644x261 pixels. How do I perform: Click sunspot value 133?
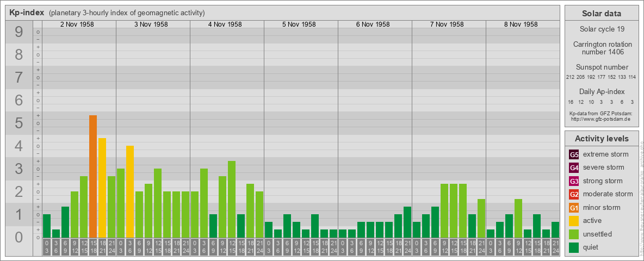622,77
